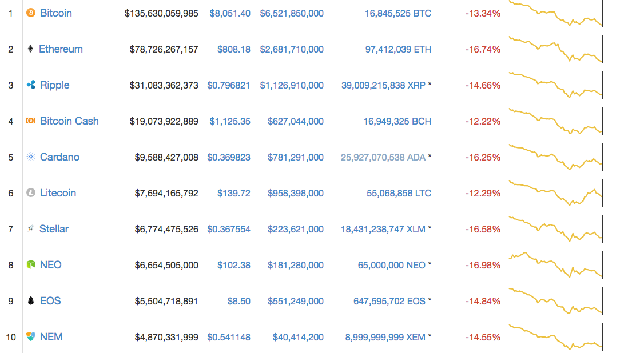Open the Ethereum name link
The width and height of the screenshot is (644, 353).
(61, 49)
